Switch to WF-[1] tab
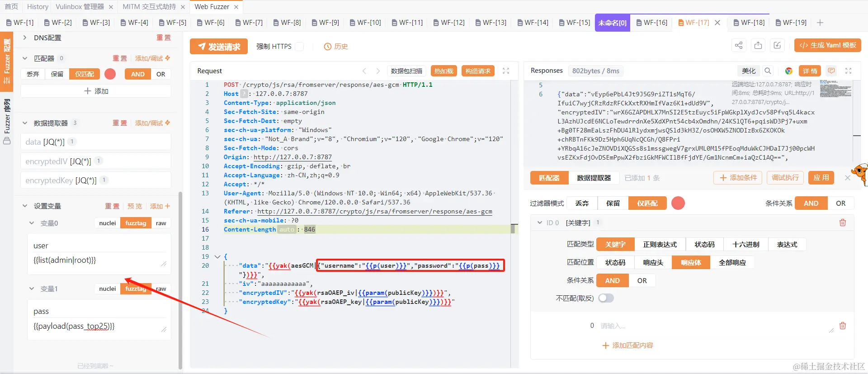 pos(20,23)
